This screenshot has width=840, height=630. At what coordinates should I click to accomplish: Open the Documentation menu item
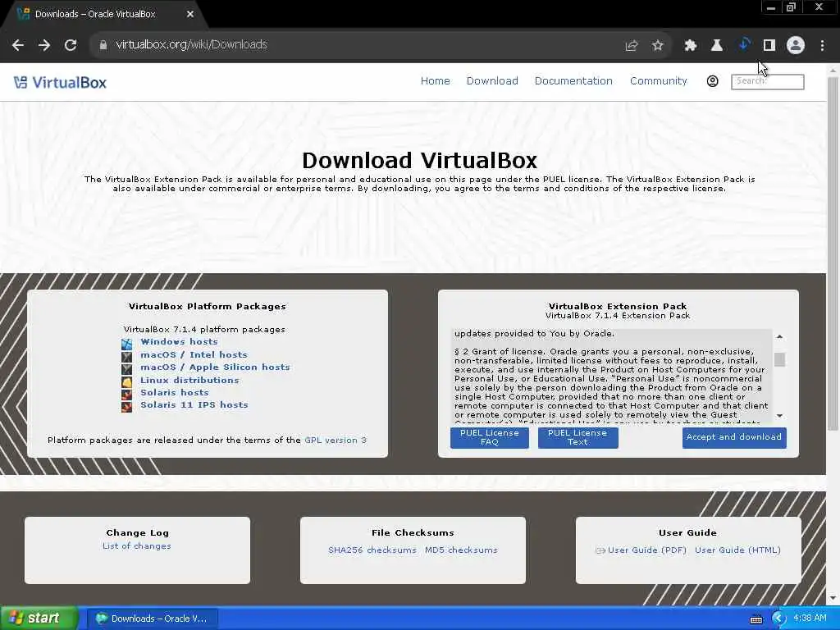point(573,81)
